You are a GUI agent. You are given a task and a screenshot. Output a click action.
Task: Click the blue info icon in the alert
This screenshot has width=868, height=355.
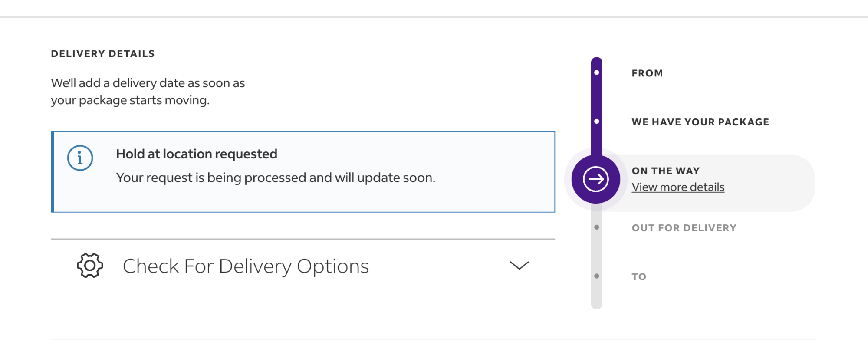(x=80, y=158)
